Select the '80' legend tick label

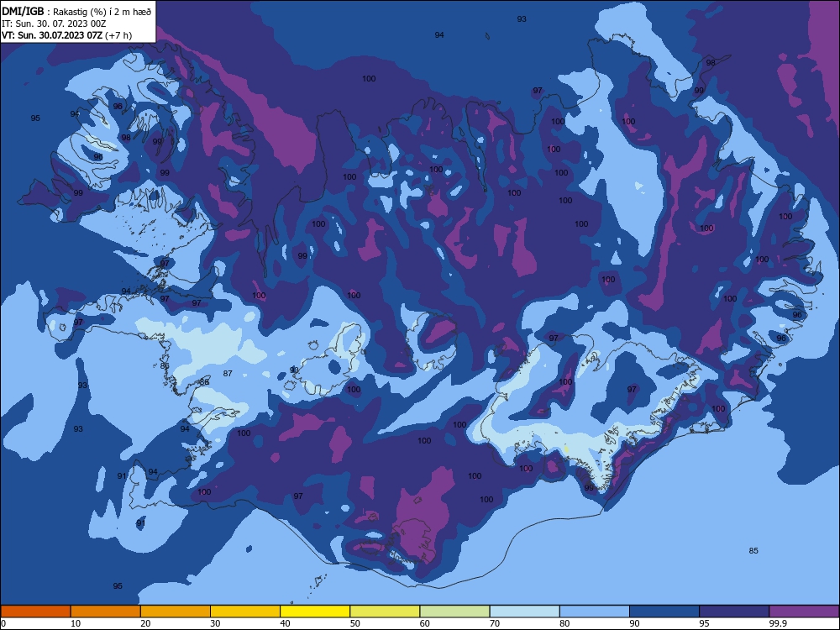click(x=564, y=623)
